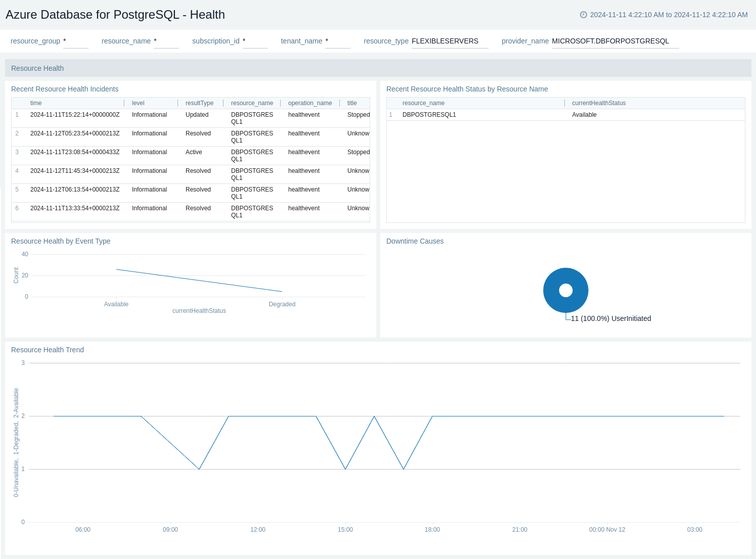Sort incidents by resultType column header
The image size is (756, 559).
[199, 103]
